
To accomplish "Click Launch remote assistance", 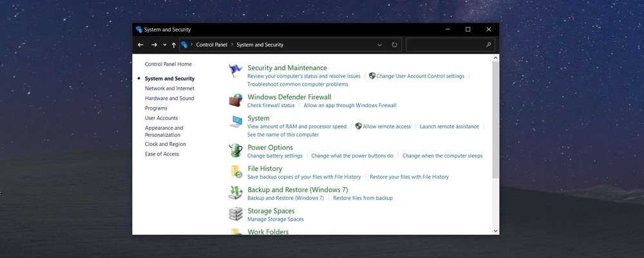I will click(x=450, y=126).
